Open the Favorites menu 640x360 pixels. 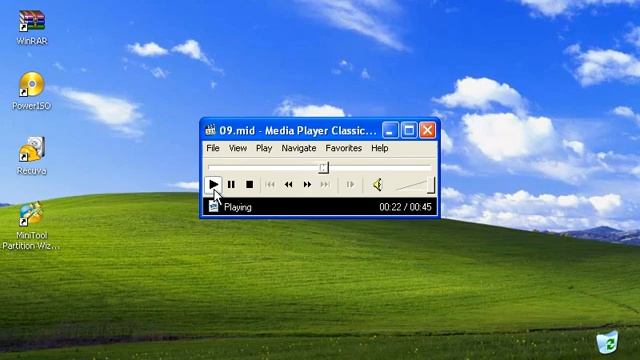pos(343,148)
